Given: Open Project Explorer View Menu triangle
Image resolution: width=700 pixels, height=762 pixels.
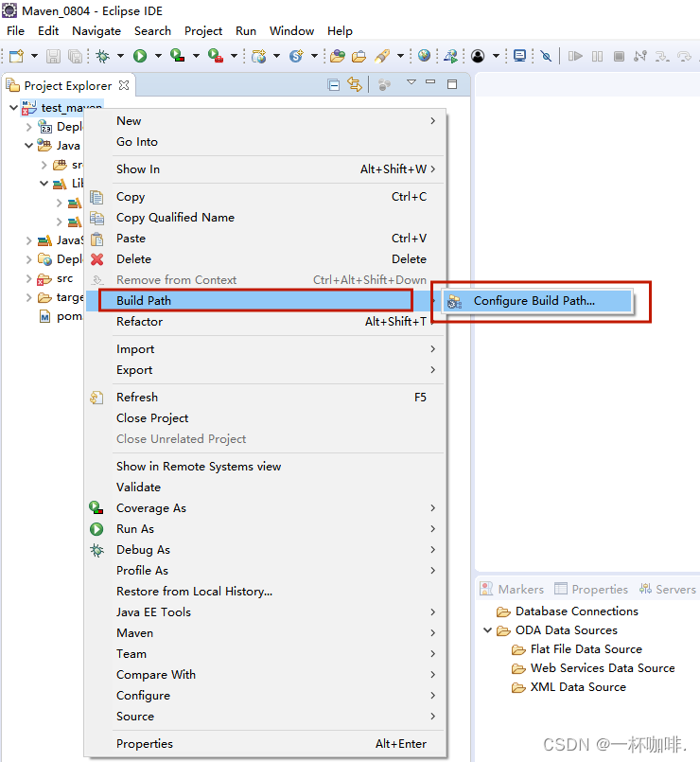Looking at the screenshot, I should (x=411, y=82).
